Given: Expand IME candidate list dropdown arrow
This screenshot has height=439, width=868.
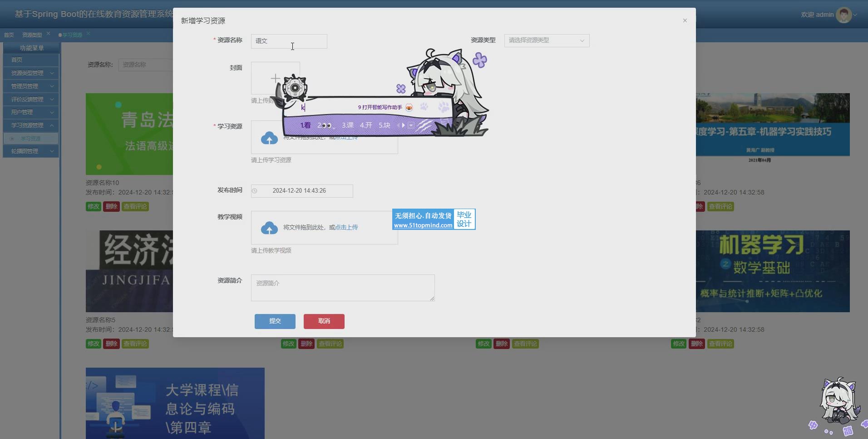Looking at the screenshot, I should tap(411, 125).
